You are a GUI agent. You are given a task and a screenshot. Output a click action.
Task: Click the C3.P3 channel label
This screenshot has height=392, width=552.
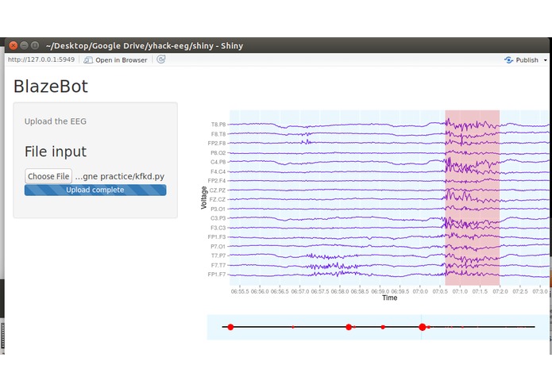click(218, 218)
